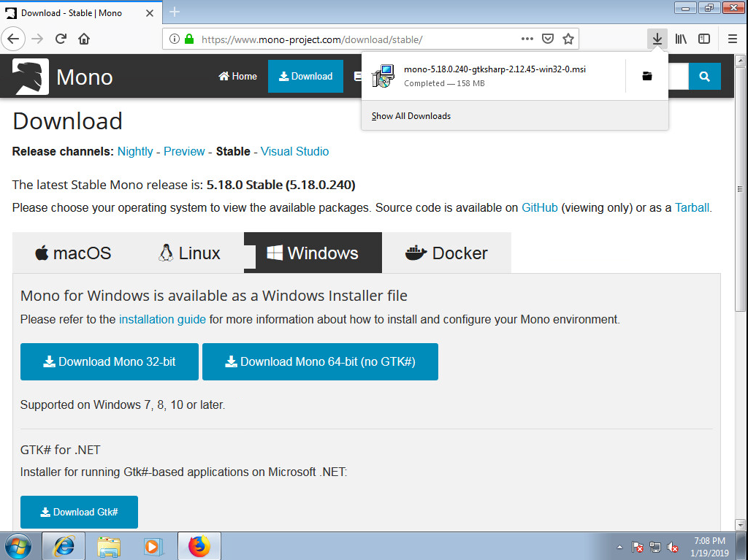Click the Download Gtk# button
The height and width of the screenshot is (560, 748).
point(79,512)
